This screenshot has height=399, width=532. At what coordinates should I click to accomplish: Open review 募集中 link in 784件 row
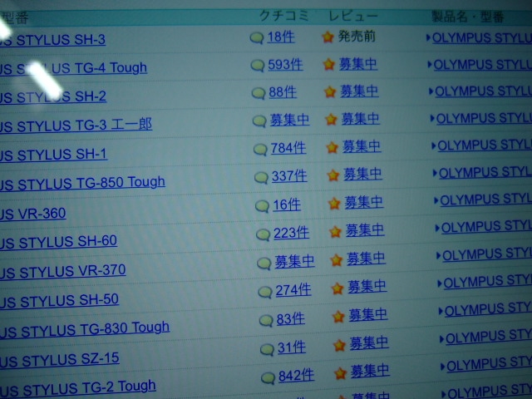[x=362, y=146]
